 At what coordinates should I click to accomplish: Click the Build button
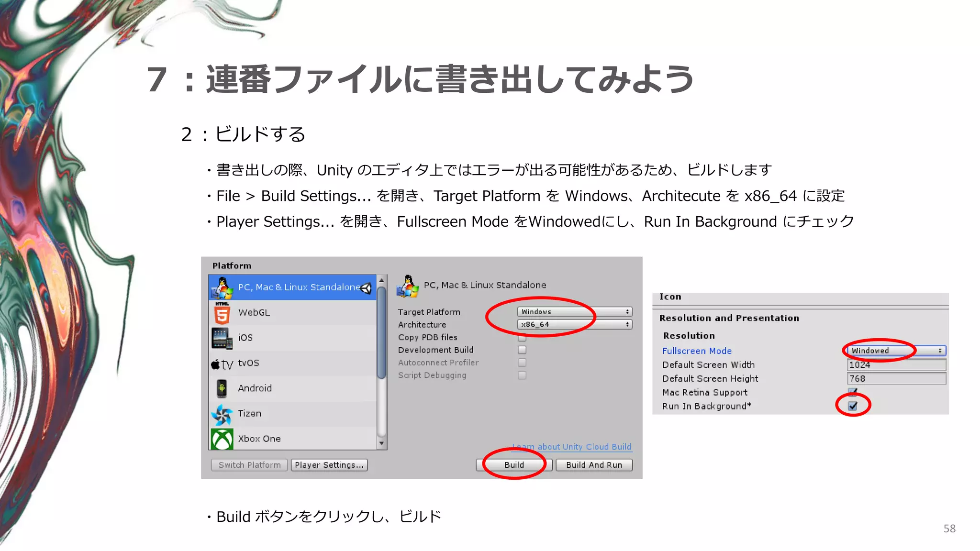tap(514, 465)
